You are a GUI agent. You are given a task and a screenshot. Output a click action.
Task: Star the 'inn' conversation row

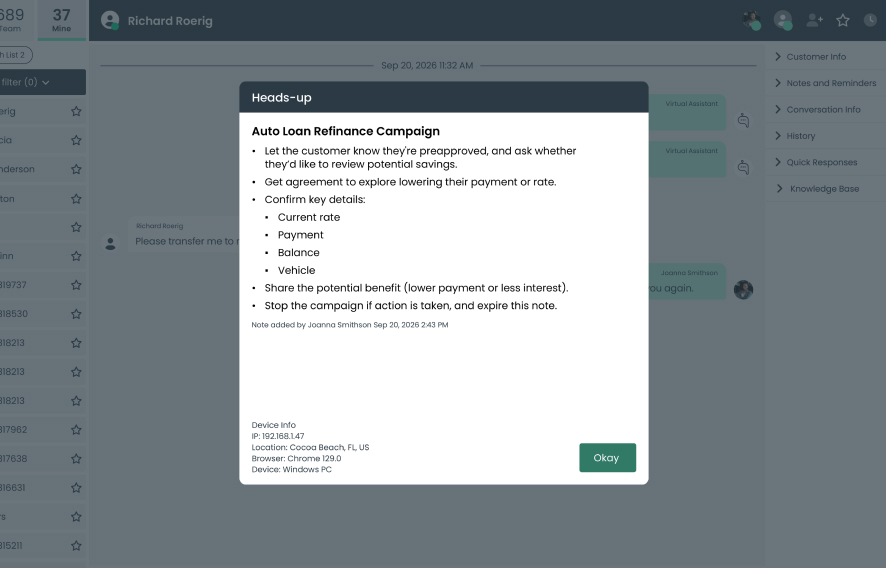click(x=76, y=256)
